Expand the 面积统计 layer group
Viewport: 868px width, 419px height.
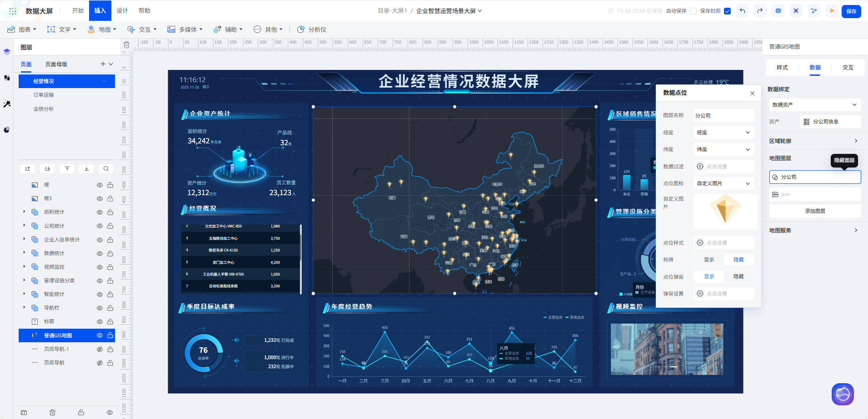tap(24, 212)
